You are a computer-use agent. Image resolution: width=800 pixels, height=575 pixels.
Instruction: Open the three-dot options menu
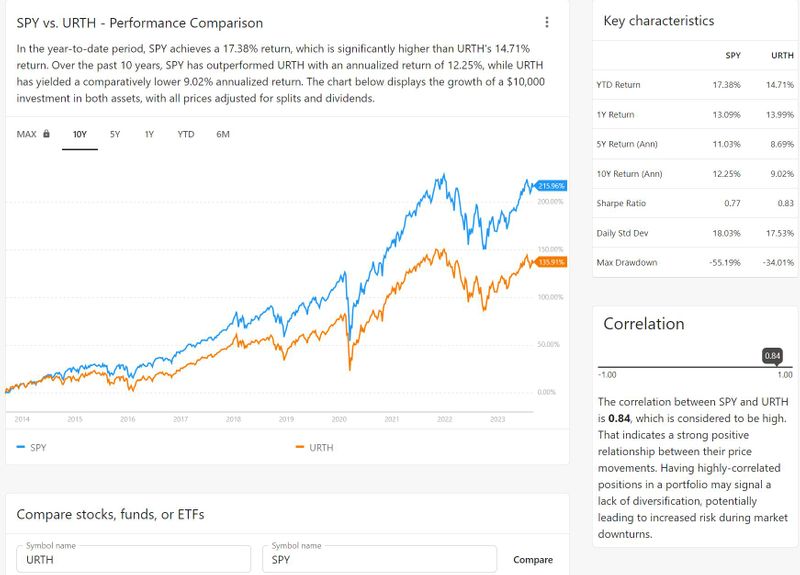(x=546, y=22)
